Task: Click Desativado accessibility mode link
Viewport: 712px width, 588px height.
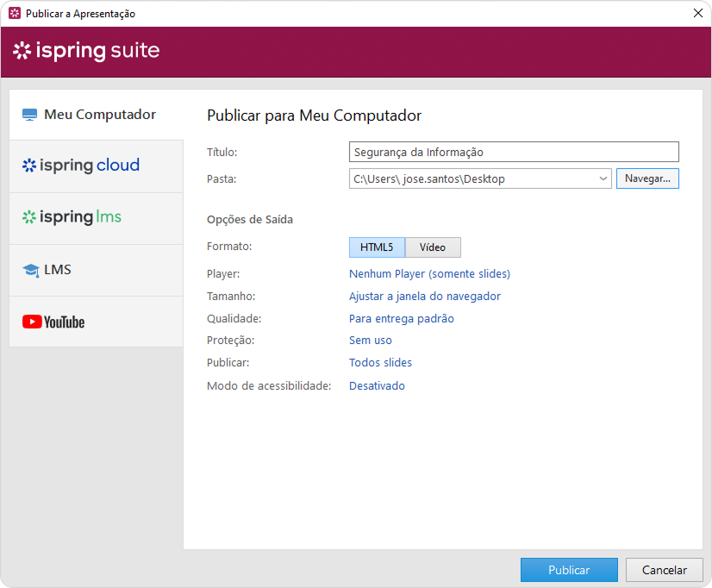Action: click(377, 386)
